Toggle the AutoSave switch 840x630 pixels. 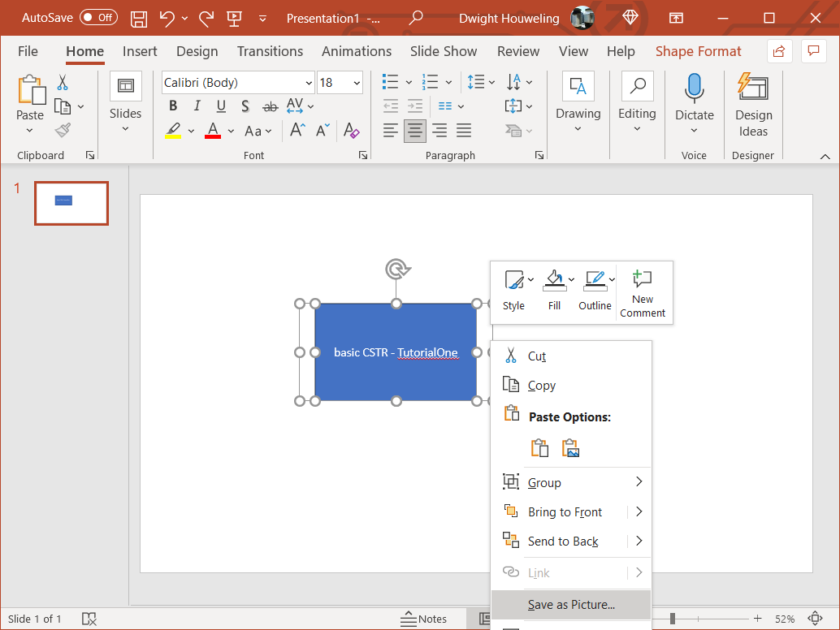(x=98, y=18)
